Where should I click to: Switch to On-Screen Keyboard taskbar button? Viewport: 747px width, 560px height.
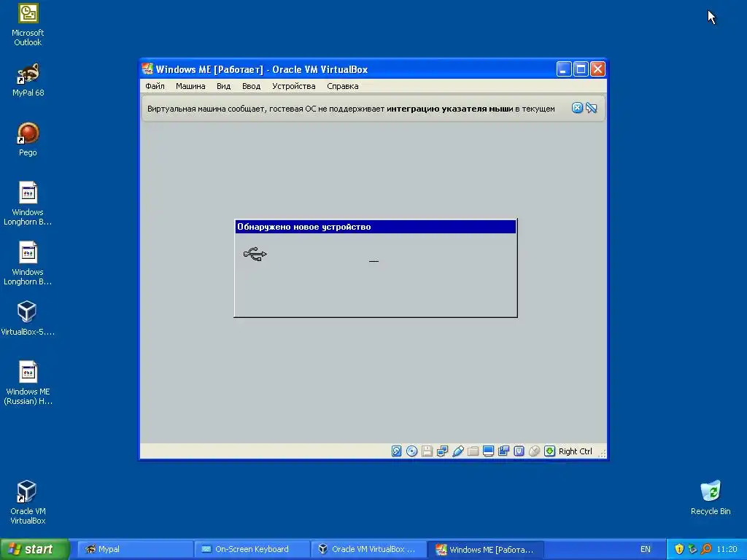252,549
